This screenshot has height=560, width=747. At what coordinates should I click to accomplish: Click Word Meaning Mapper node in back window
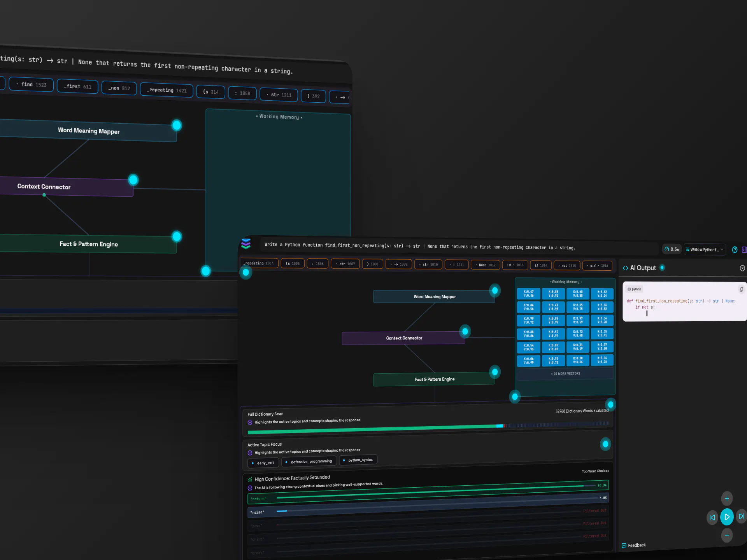(88, 131)
